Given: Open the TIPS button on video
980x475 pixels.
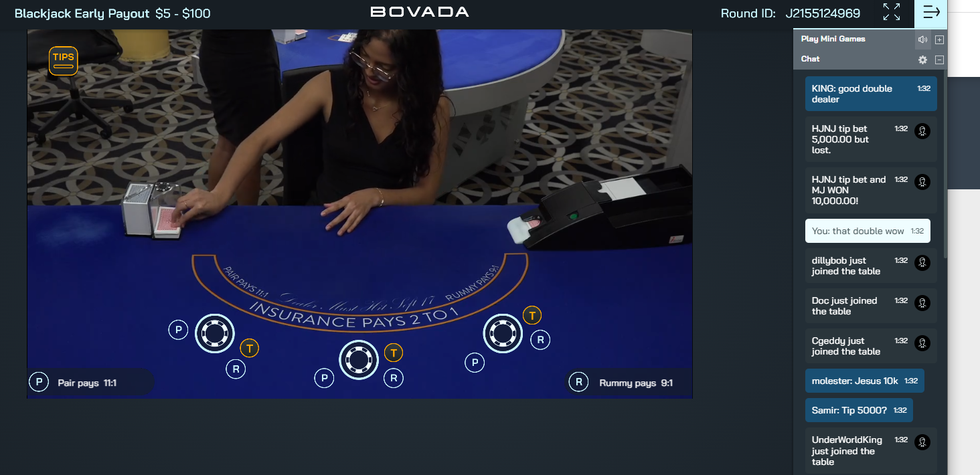Looking at the screenshot, I should [x=64, y=61].
